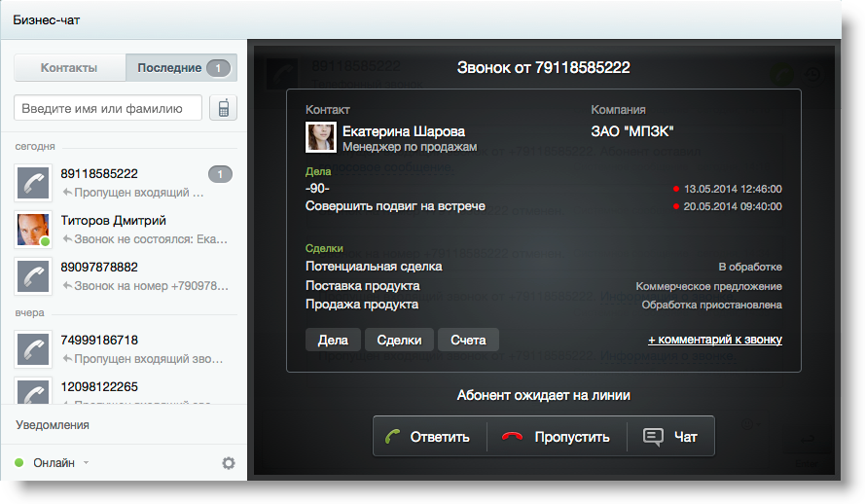Image resolution: width=865 pixels, height=504 pixels.
Task: Expand the Онлайн status dropdown
Action: coord(86,463)
